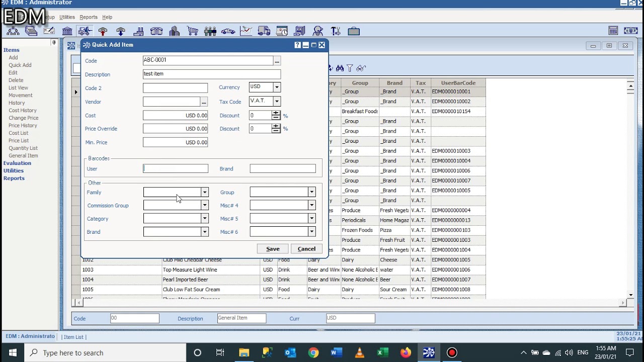
Task: Expand the Misc# 4 dropdown
Action: 311,205
